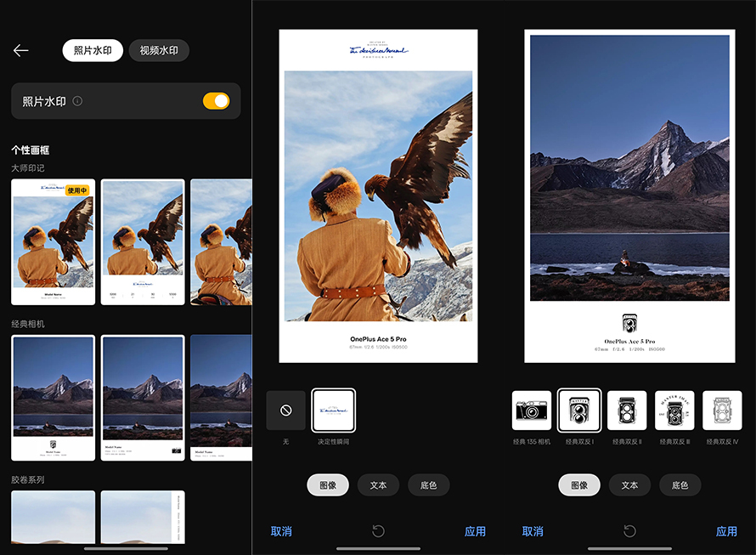
Task: Click the mountain photo preview
Action: pos(629,168)
